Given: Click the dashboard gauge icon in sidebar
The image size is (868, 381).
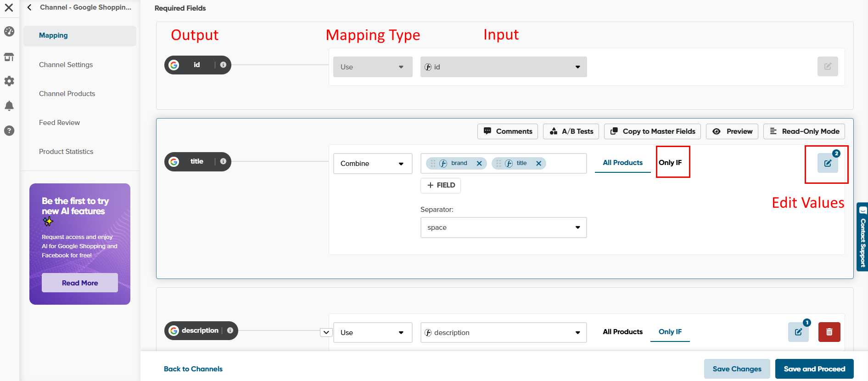Looking at the screenshot, I should pyautogui.click(x=9, y=31).
